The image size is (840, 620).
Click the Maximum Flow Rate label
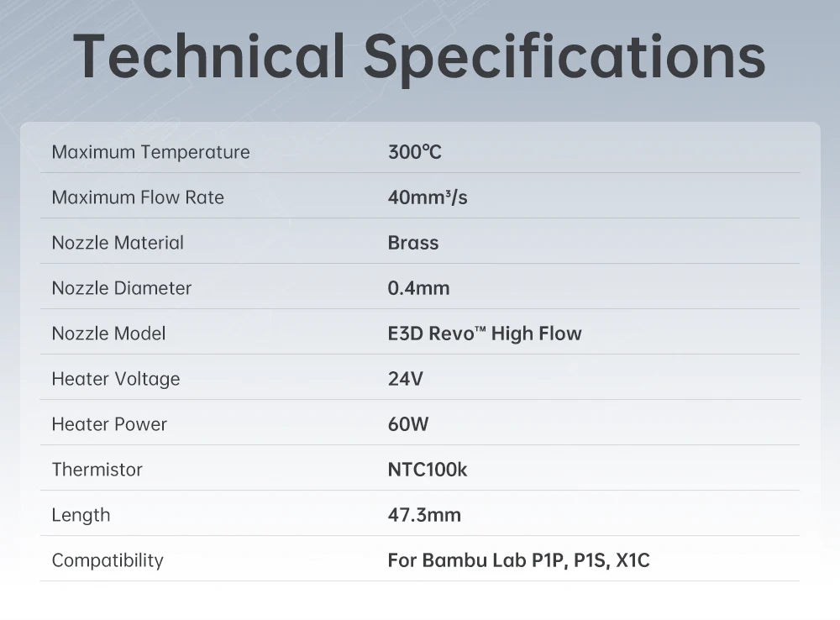click(x=138, y=197)
